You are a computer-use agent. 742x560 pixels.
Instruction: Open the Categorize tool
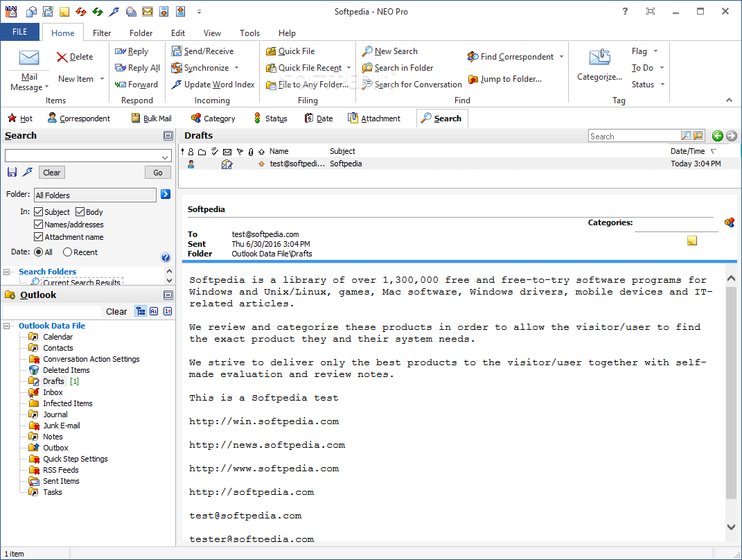click(x=599, y=65)
